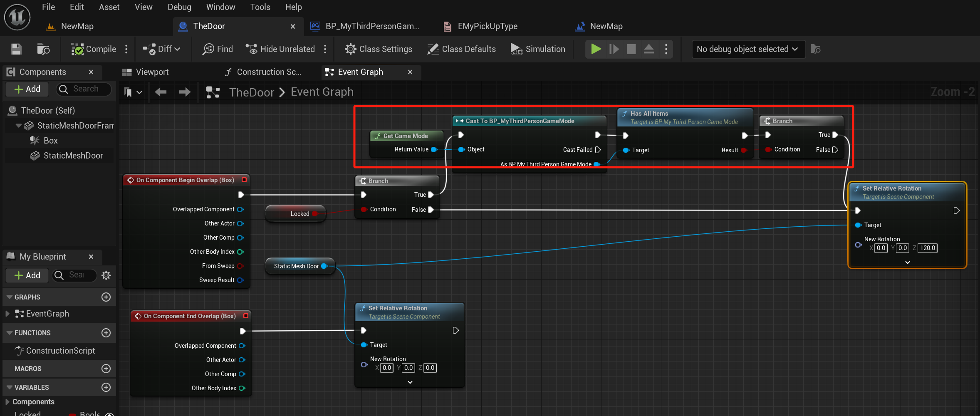
Task: Open compile options menu
Action: 126,49
